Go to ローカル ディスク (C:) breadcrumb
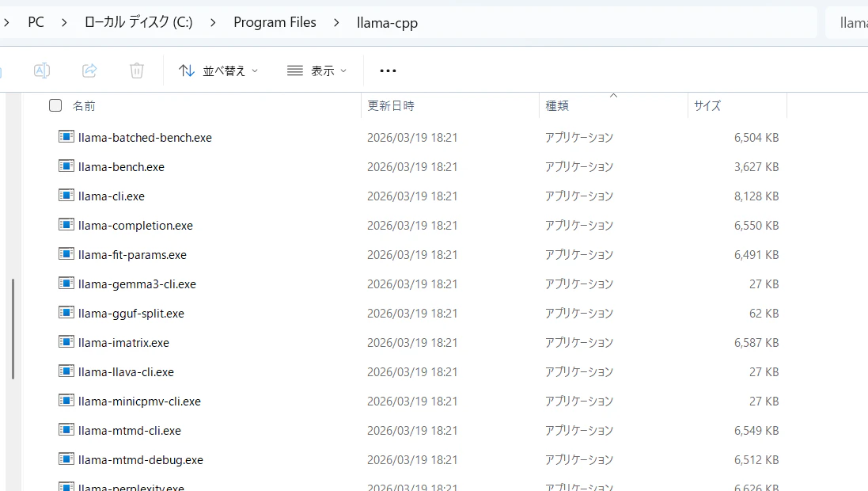 (x=138, y=22)
